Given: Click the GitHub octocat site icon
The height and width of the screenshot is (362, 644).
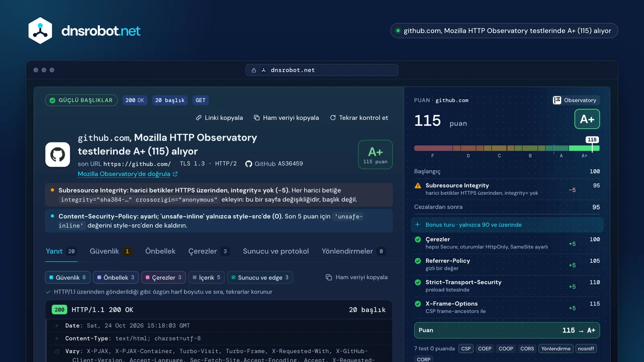Looking at the screenshot, I should (x=58, y=154).
